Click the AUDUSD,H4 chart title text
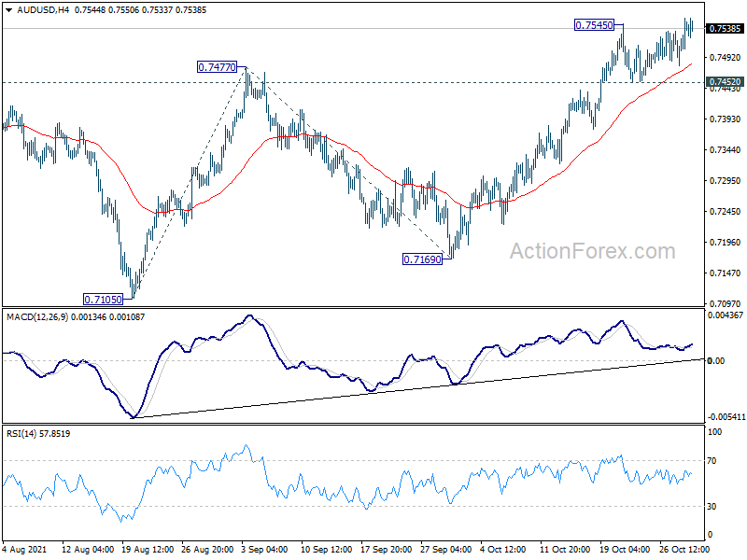This screenshot has width=747, height=560. click(43, 10)
